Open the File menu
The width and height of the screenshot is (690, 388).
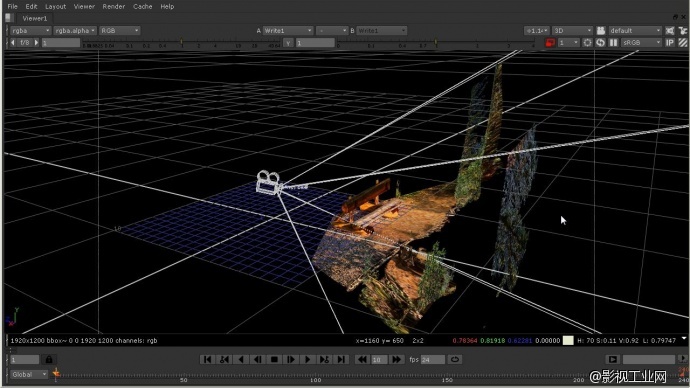pyautogui.click(x=12, y=7)
